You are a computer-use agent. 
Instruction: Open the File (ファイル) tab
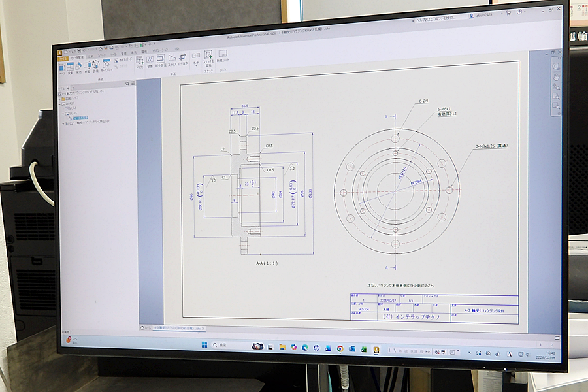[63, 59]
